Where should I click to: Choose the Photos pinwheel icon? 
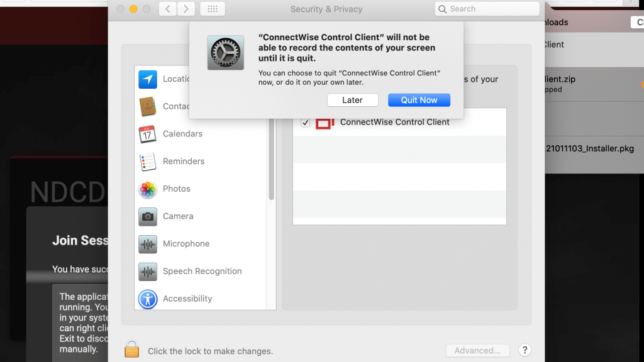point(148,189)
